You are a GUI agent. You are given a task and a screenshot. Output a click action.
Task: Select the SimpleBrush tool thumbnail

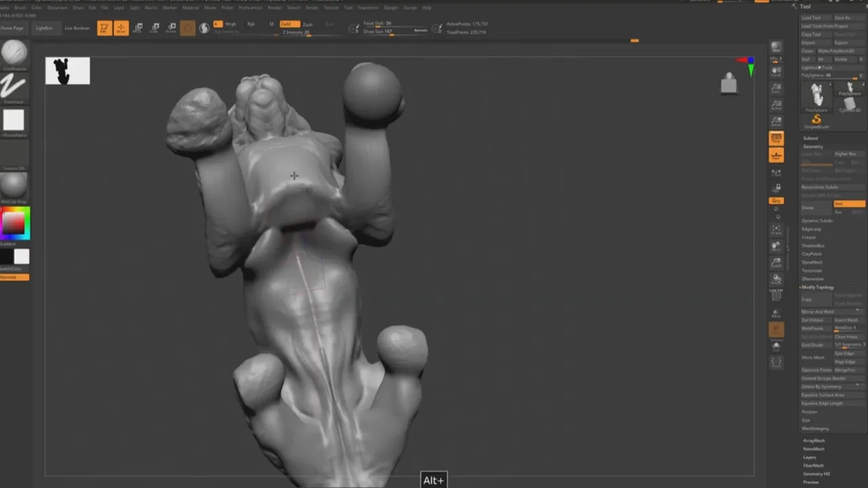(x=816, y=121)
